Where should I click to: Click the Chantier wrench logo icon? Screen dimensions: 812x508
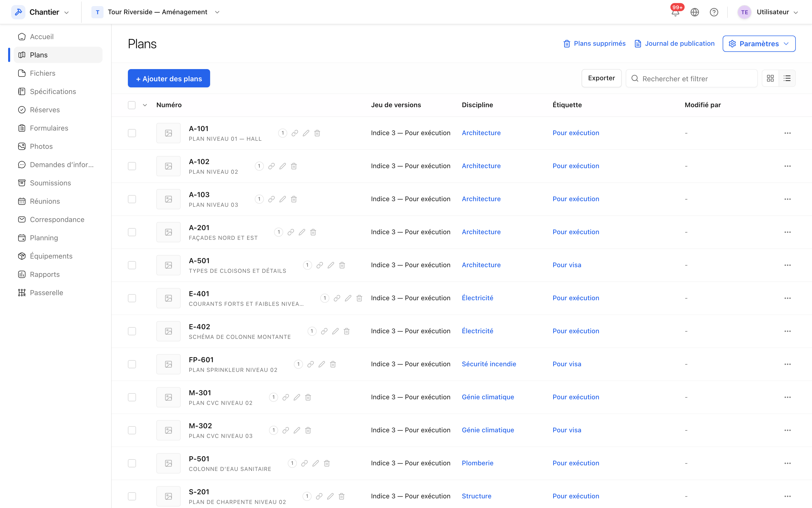[18, 12]
